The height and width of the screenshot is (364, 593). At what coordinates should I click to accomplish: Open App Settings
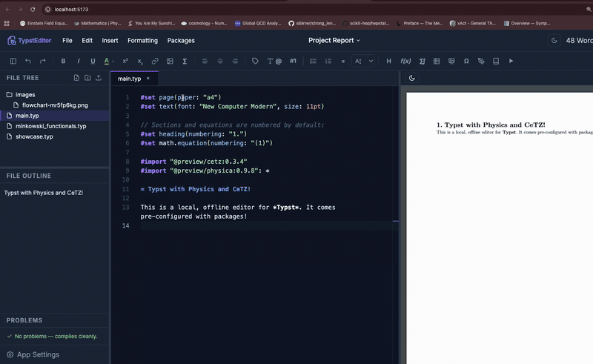tap(33, 354)
